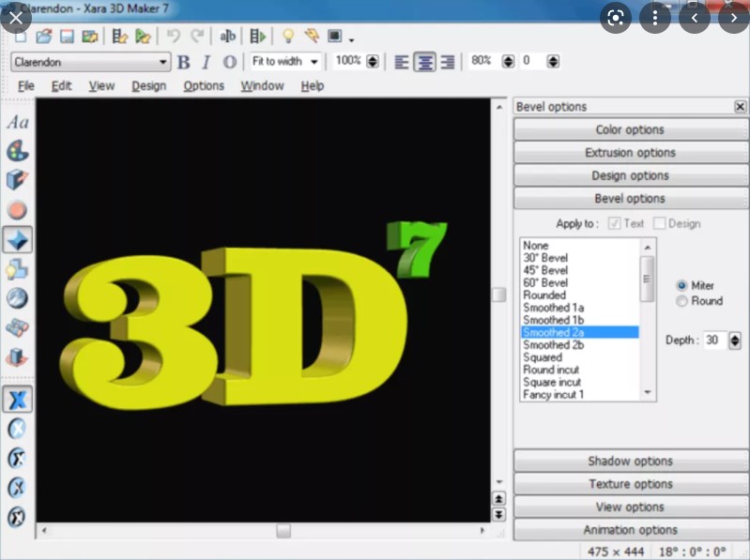
Task: Start animation with the filmstrip play icon
Action: tap(258, 37)
